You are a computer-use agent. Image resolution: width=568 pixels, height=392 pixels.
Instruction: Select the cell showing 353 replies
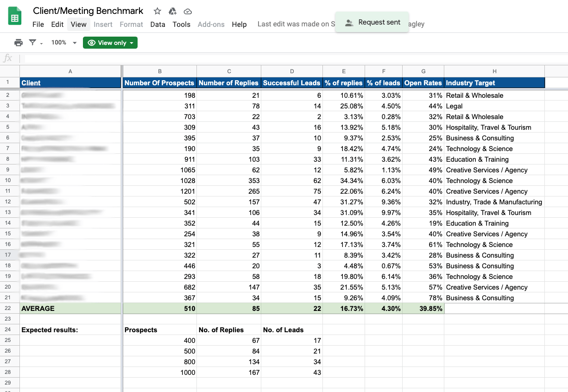(x=229, y=181)
